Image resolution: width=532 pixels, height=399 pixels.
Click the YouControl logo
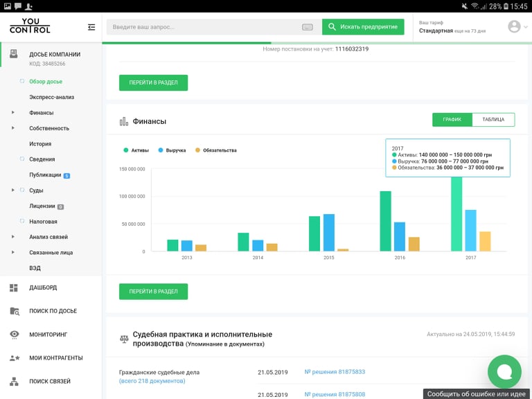click(x=30, y=26)
